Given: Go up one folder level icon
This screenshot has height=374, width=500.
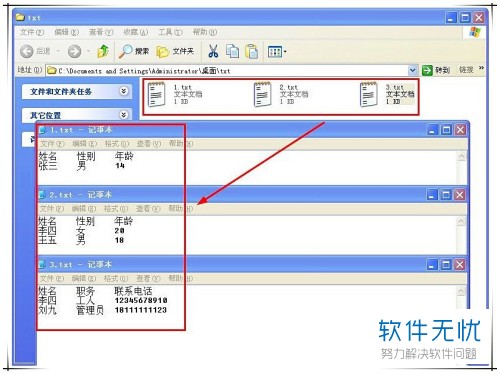Looking at the screenshot, I should [103, 51].
